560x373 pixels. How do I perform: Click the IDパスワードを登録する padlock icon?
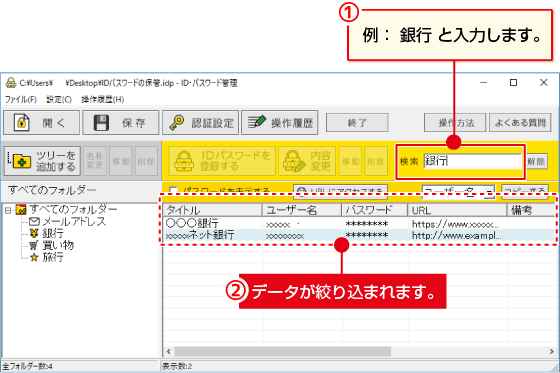click(184, 161)
